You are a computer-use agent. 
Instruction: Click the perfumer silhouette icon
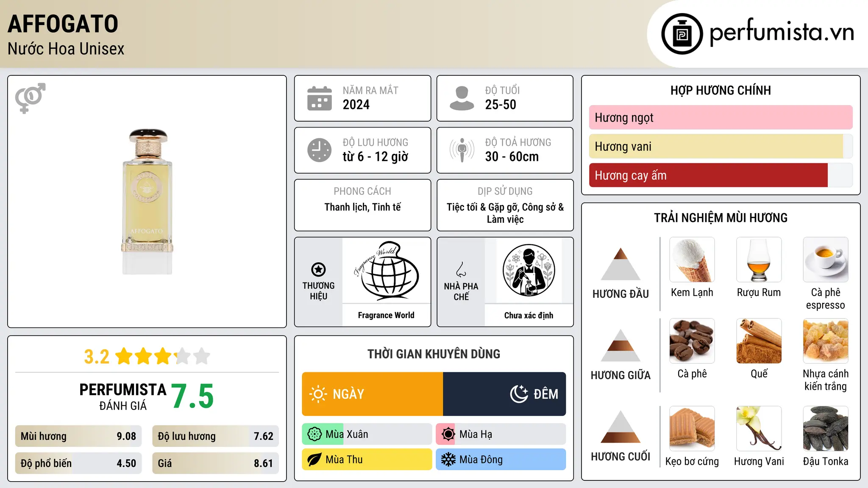(x=529, y=270)
